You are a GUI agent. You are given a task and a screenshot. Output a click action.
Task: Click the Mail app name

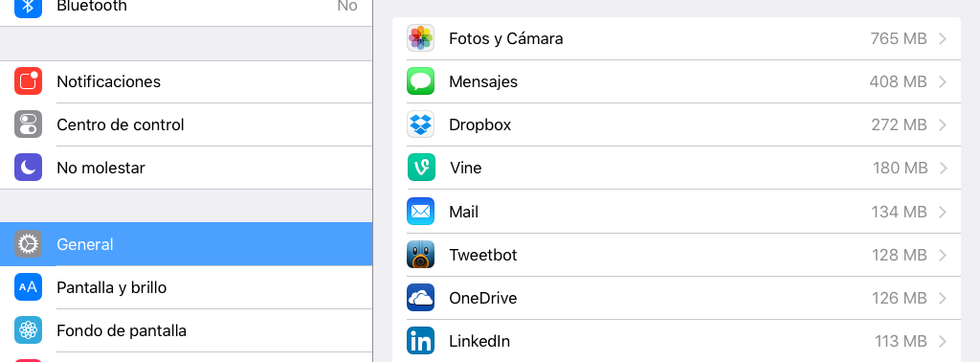(x=464, y=212)
